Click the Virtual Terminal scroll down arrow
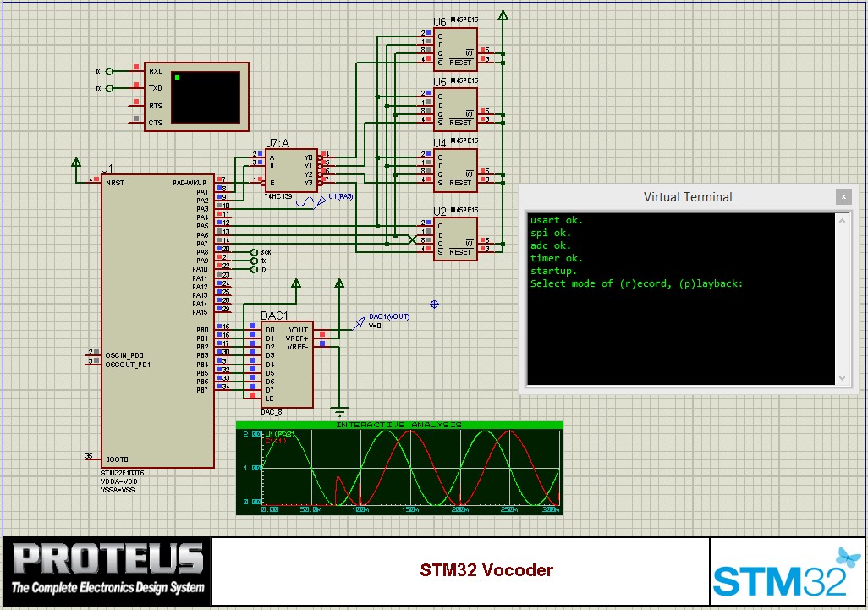This screenshot has height=610, width=868. (842, 378)
